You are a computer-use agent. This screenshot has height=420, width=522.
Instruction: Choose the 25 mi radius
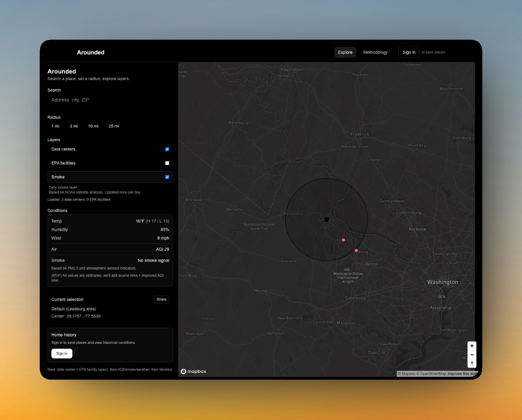point(114,126)
